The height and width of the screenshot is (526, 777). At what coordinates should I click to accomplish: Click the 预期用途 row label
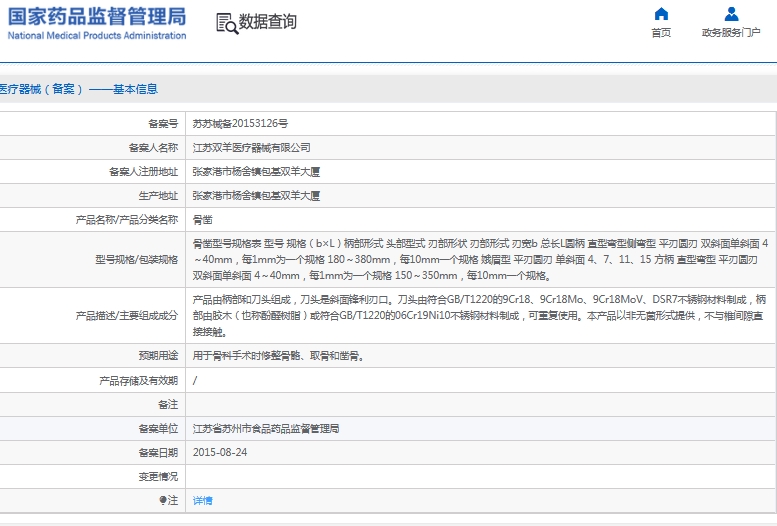pyautogui.click(x=158, y=356)
